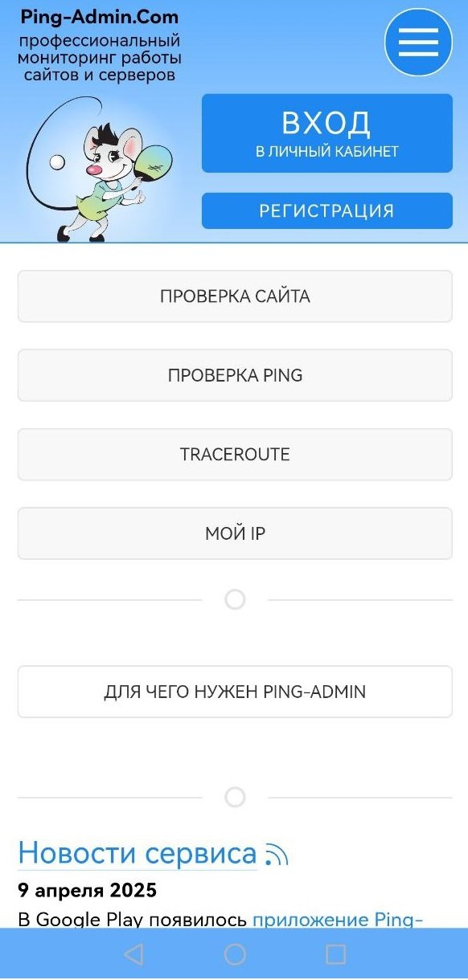Open the hamburger navigation menu
This screenshot has height=980, width=468.
coord(417,42)
